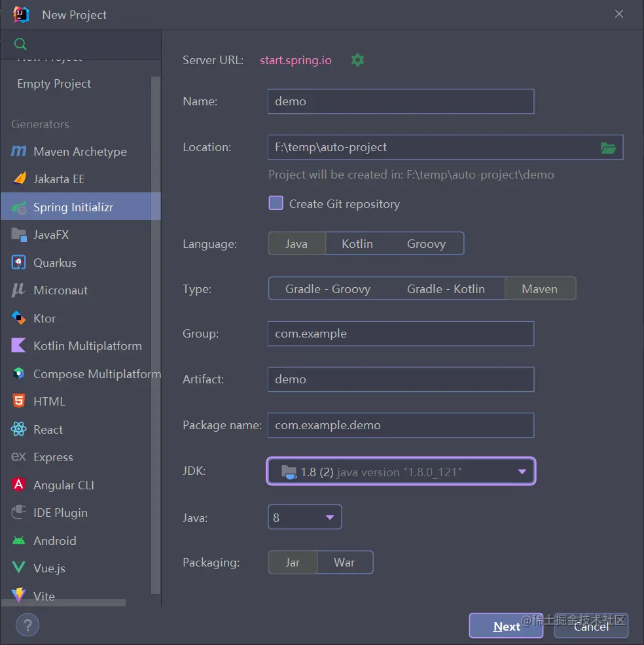Click the HTML5 icon
This screenshot has width=644, height=645.
pyautogui.click(x=18, y=401)
